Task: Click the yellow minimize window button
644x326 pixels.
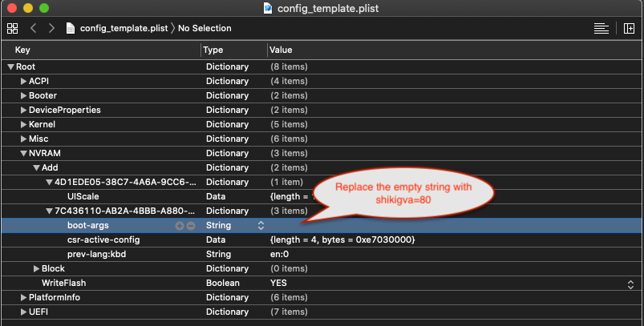Action: (28, 8)
